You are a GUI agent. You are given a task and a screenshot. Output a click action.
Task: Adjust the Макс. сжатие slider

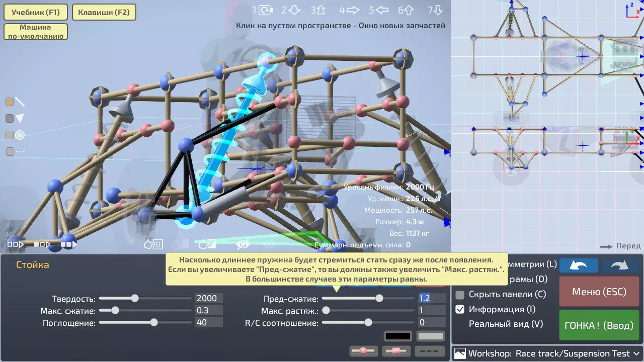[144, 310]
